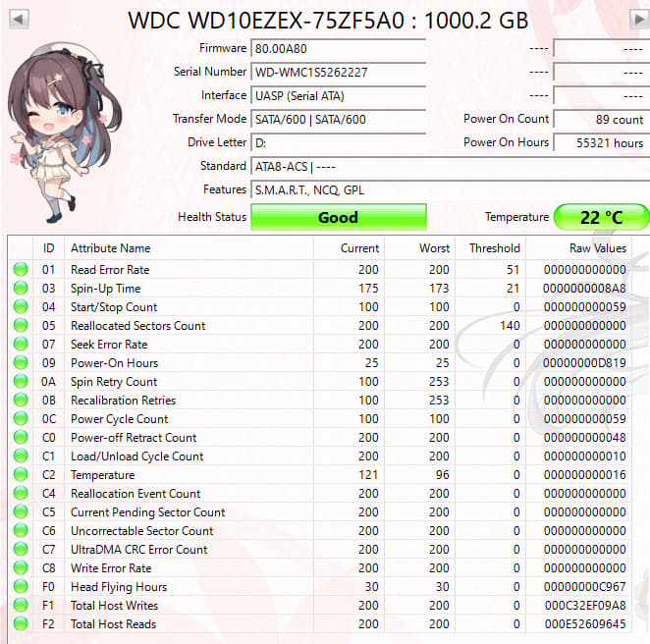Click status circle of Power-On Hours row

(21, 362)
